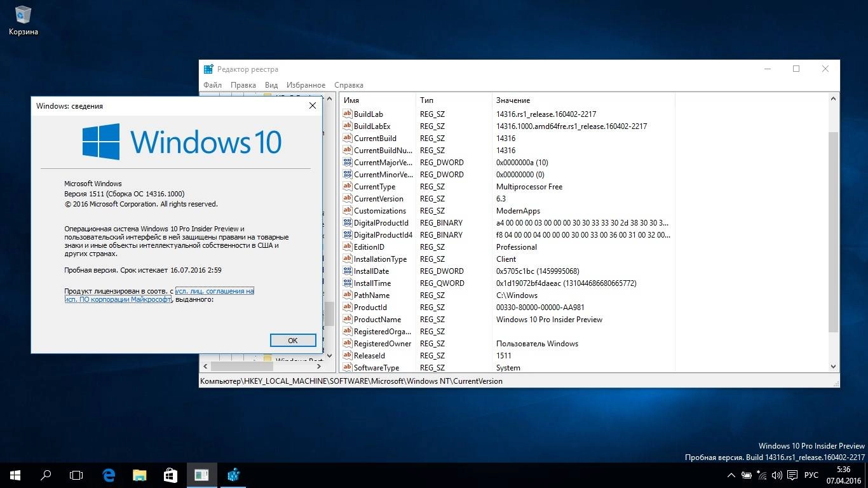Open the Вид menu
The image size is (868, 488).
pos(271,85)
